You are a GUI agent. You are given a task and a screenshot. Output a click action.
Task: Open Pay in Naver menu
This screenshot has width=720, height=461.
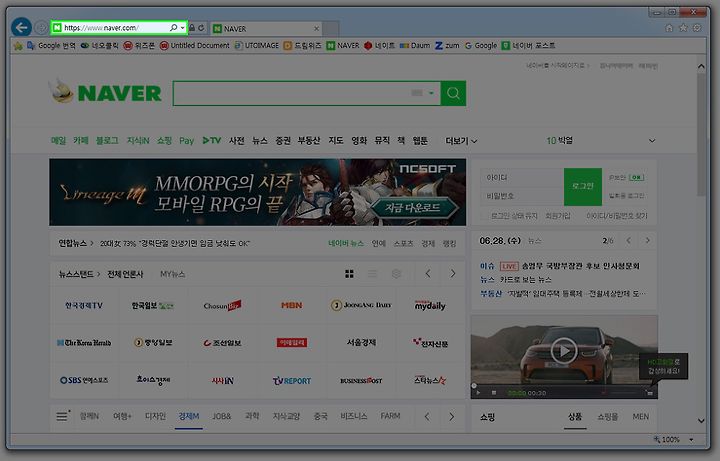point(186,141)
